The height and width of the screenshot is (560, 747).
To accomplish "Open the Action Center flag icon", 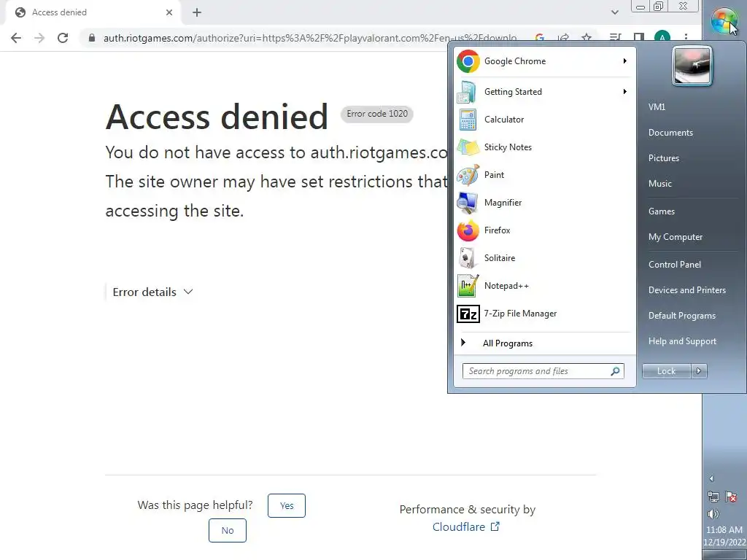I will click(731, 497).
